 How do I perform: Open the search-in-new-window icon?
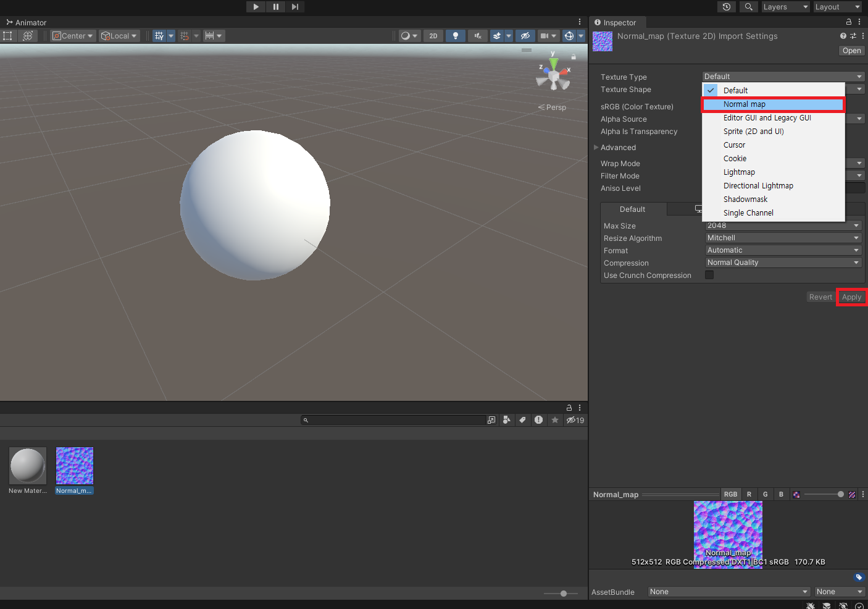[491, 420]
